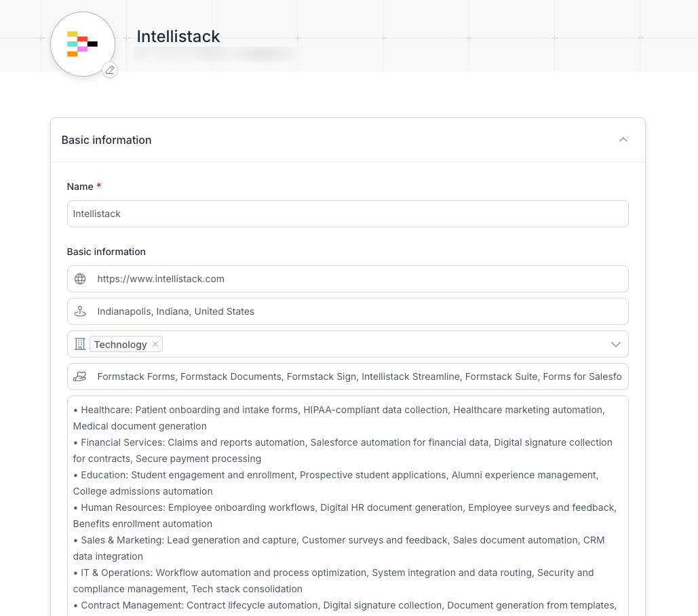Image resolution: width=698 pixels, height=616 pixels.
Task: Click the Intellistack company logo avatar
Action: pyautogui.click(x=82, y=44)
